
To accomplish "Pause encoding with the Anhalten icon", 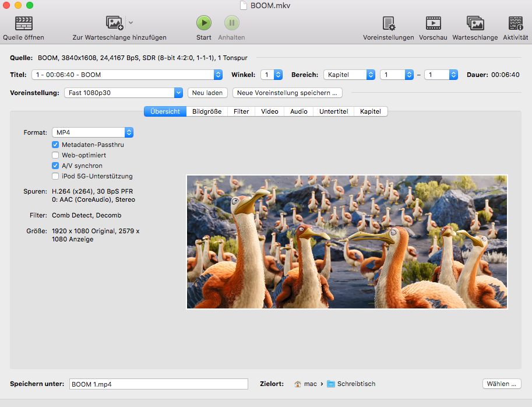I will pyautogui.click(x=231, y=22).
